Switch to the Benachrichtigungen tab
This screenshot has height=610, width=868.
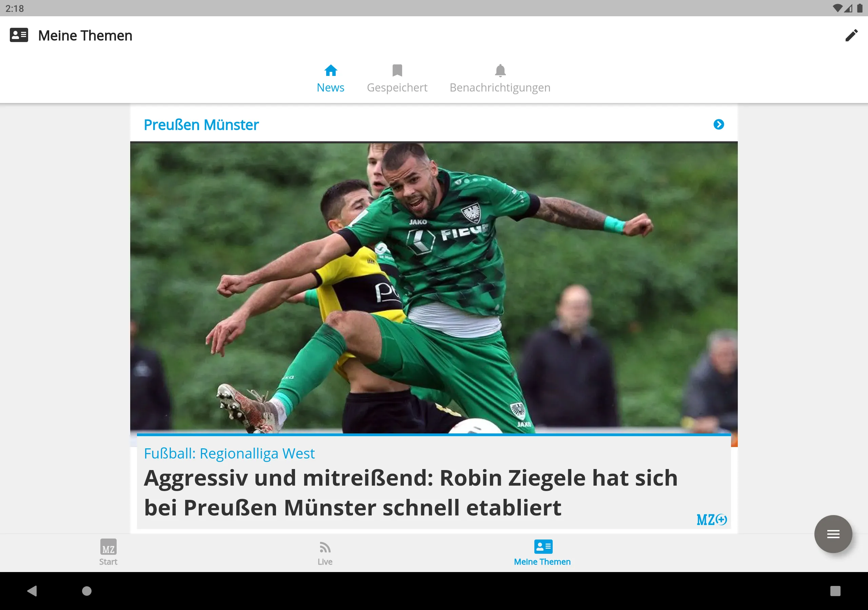[x=501, y=78]
